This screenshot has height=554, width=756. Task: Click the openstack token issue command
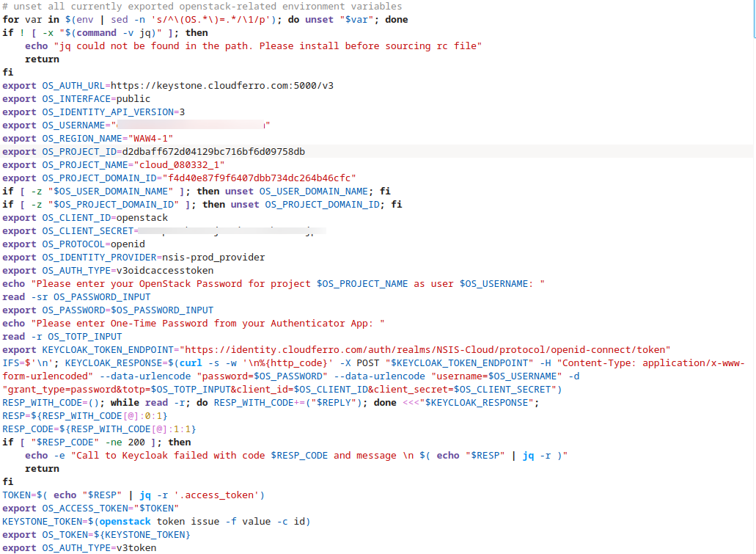pyautogui.click(x=154, y=521)
